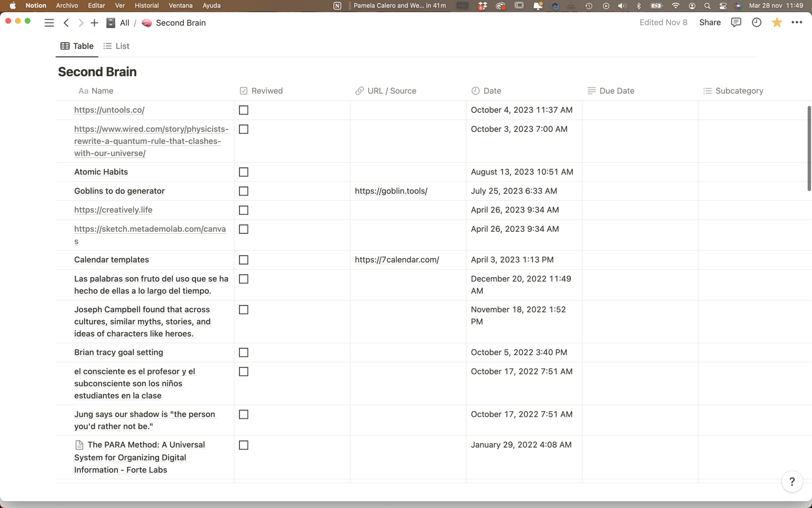Open the Reviwed column header menu

[261, 91]
